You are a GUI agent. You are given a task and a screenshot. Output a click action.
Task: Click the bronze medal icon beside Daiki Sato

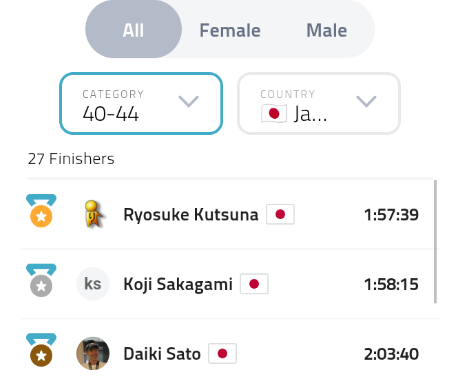41,350
